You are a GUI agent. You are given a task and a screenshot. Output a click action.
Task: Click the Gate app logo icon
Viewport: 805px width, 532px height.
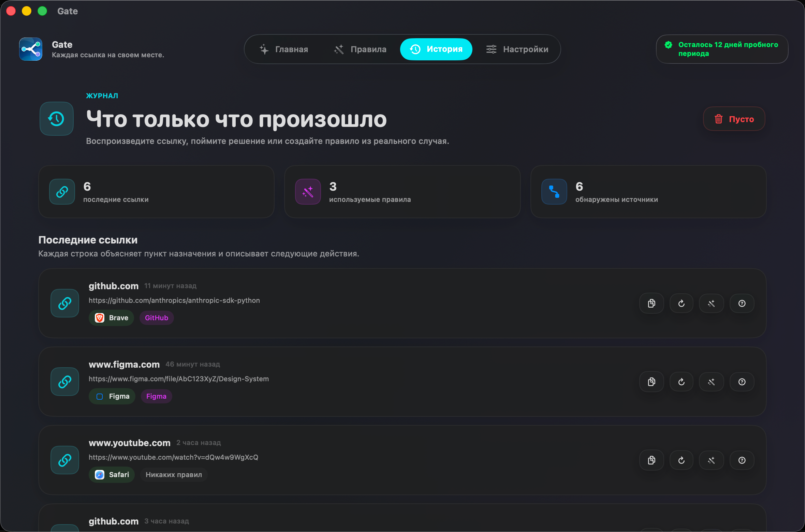tap(31, 49)
